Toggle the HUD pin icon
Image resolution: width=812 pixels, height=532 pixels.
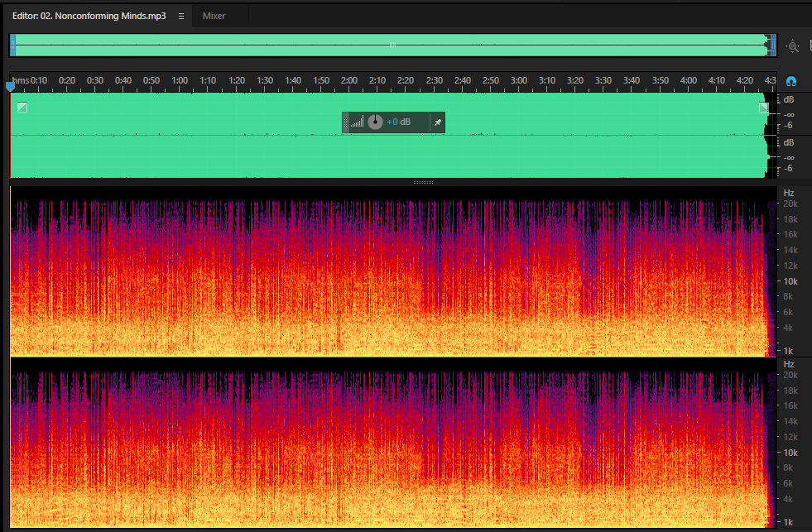click(x=438, y=122)
